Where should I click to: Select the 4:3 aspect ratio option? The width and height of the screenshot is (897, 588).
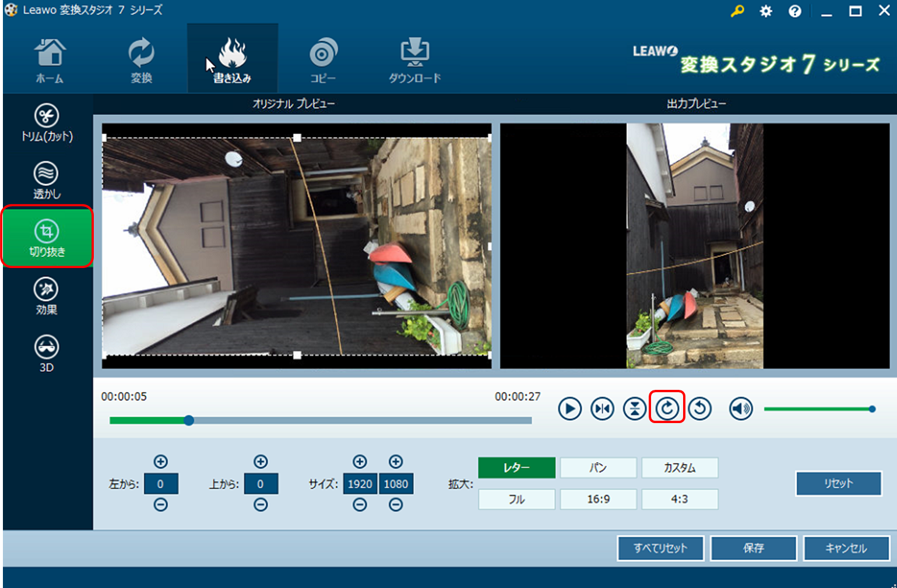point(679,499)
